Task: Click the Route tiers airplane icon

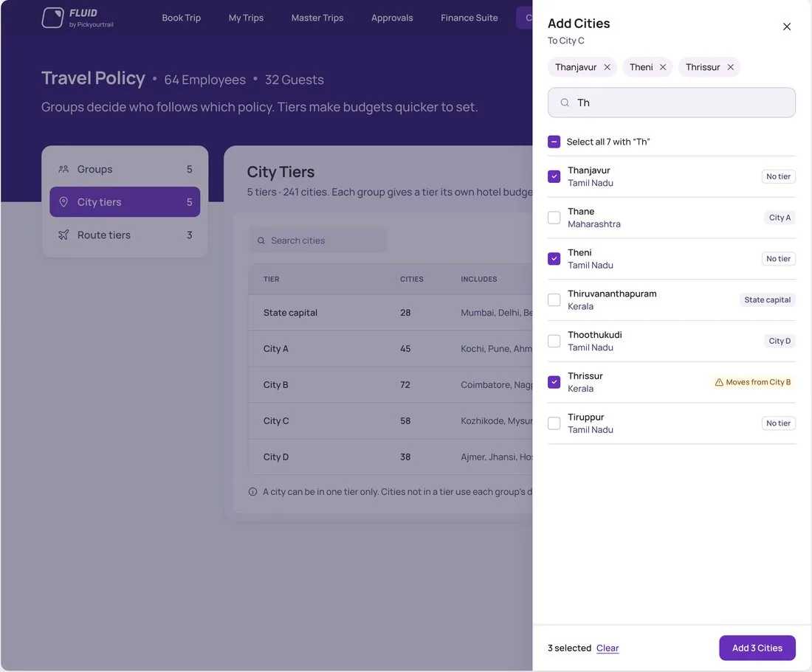Action: (63, 235)
